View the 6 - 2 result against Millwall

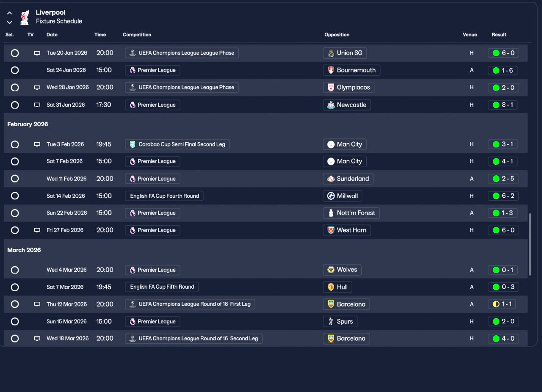pos(503,196)
